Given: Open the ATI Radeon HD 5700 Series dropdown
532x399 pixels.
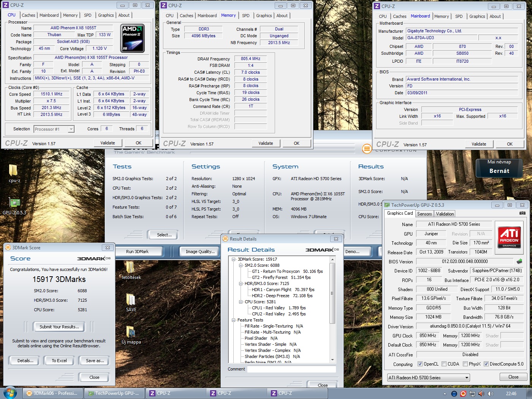Looking at the screenshot, I should click(x=429, y=378).
